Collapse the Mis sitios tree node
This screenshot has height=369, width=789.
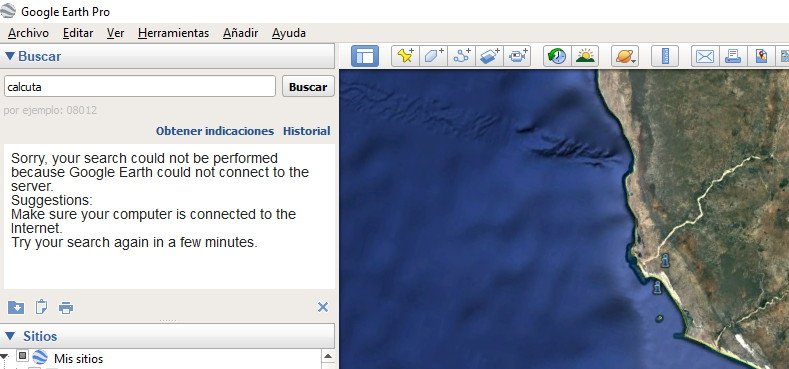[4, 357]
